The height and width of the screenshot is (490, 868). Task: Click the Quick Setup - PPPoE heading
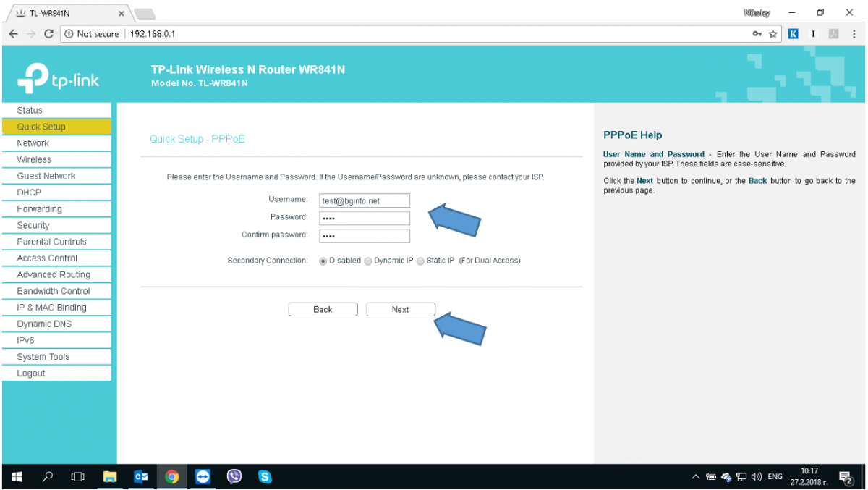197,139
